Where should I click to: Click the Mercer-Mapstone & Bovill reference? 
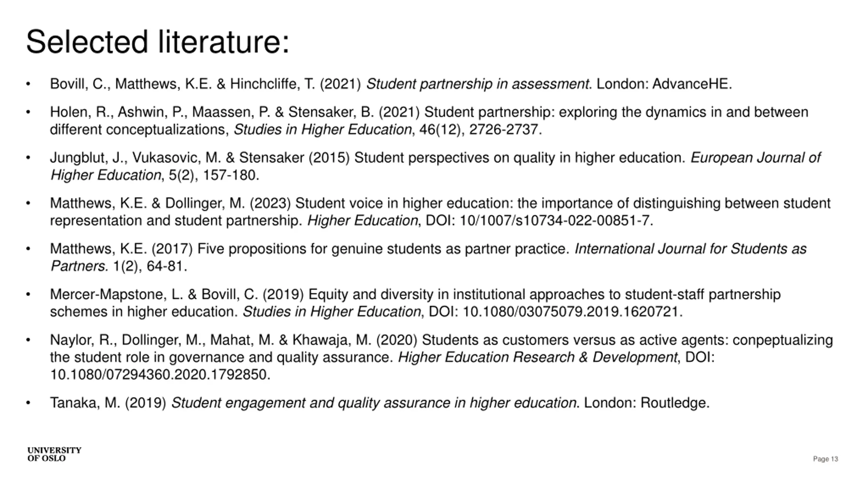point(415,303)
